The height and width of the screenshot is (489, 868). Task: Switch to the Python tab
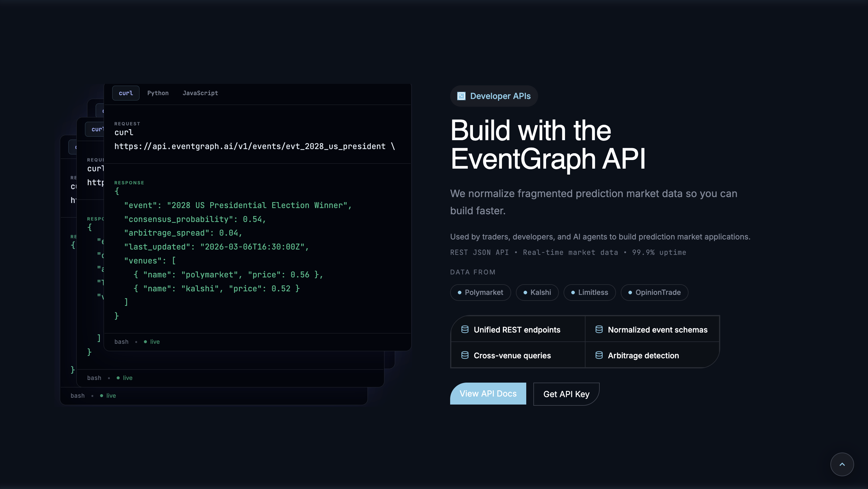coord(158,93)
